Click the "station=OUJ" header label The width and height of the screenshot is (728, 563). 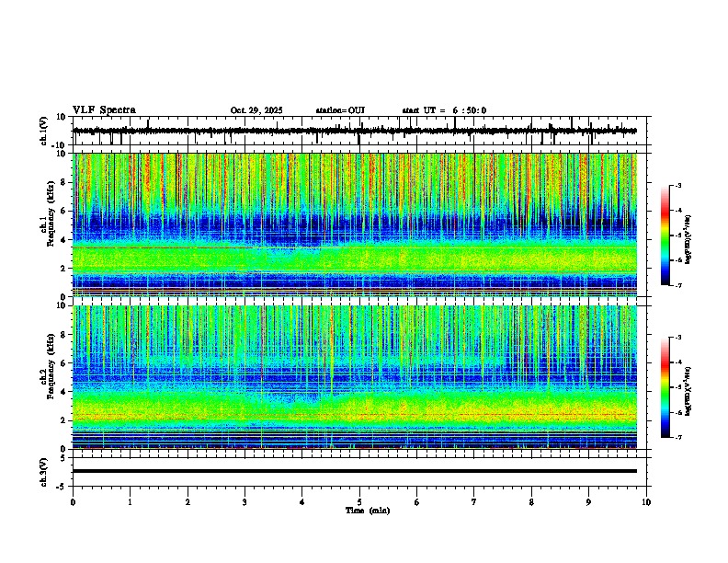pos(340,110)
